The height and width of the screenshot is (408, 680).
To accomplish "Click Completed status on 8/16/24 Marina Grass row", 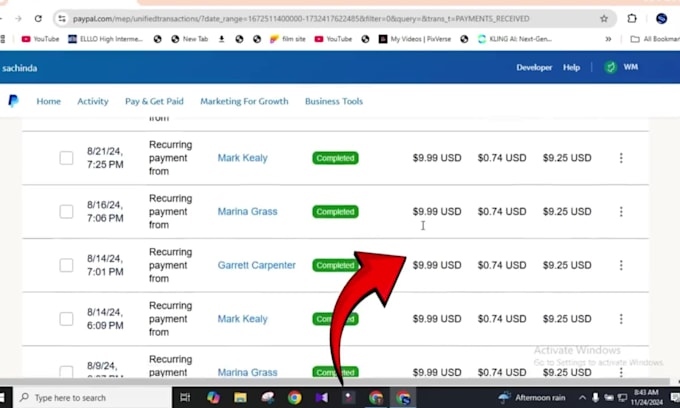I will click(335, 212).
